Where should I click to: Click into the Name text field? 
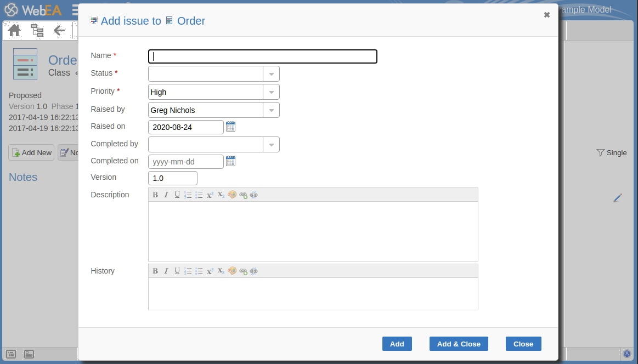262,56
